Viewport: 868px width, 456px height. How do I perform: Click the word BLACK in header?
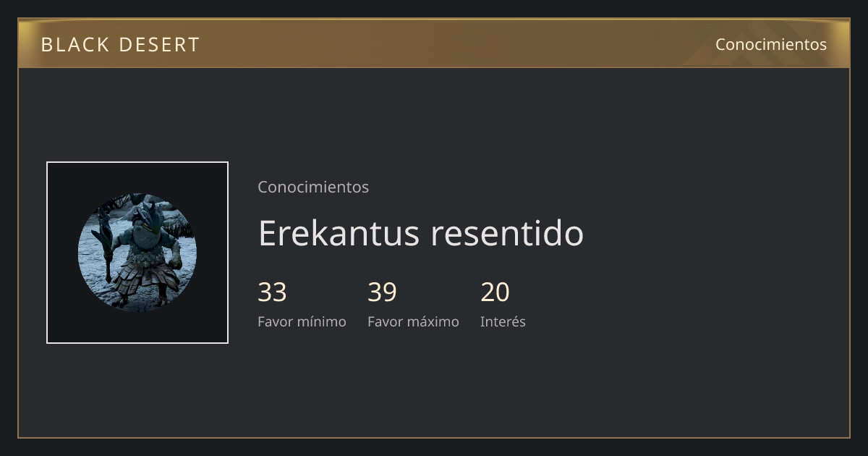coord(66,45)
